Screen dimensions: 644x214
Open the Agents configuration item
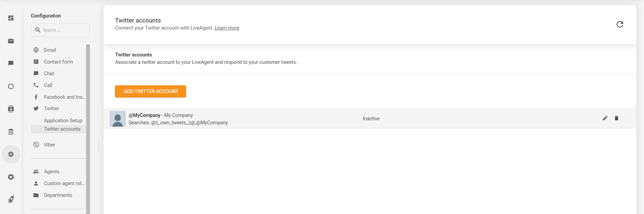(52, 172)
